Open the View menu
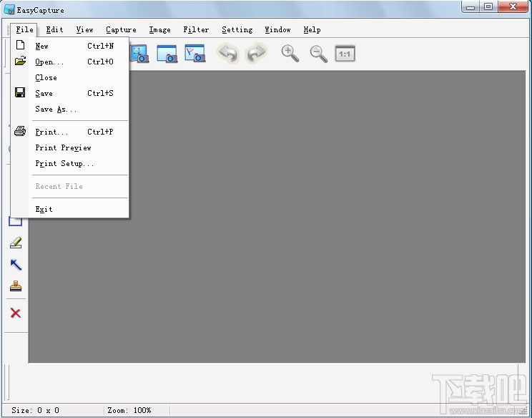This screenshot has width=532, height=418. [x=84, y=30]
